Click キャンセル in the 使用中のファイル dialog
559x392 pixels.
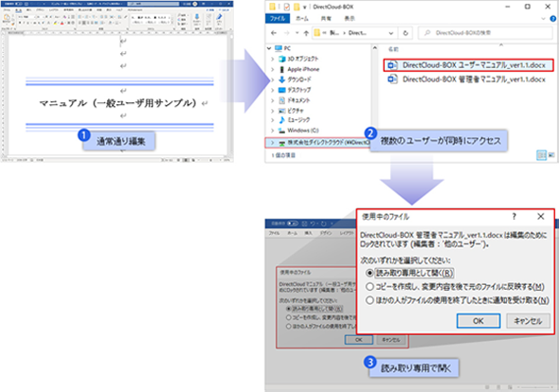tap(528, 321)
